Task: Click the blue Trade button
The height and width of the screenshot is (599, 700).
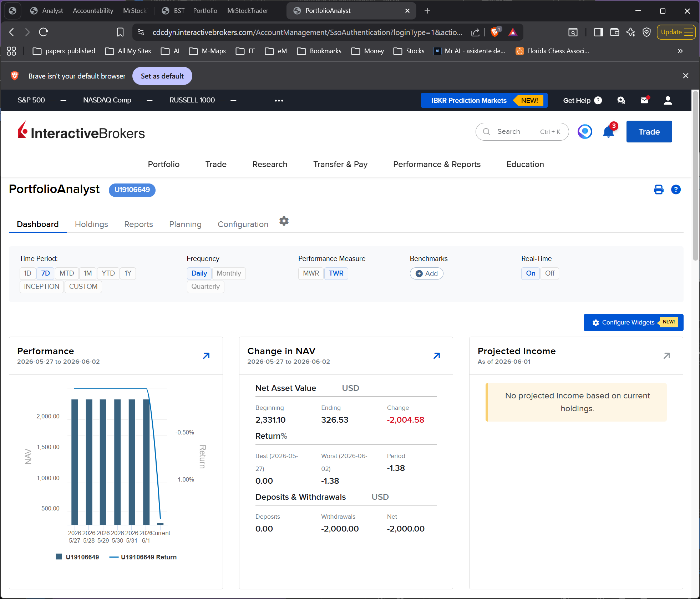Action: (x=649, y=132)
